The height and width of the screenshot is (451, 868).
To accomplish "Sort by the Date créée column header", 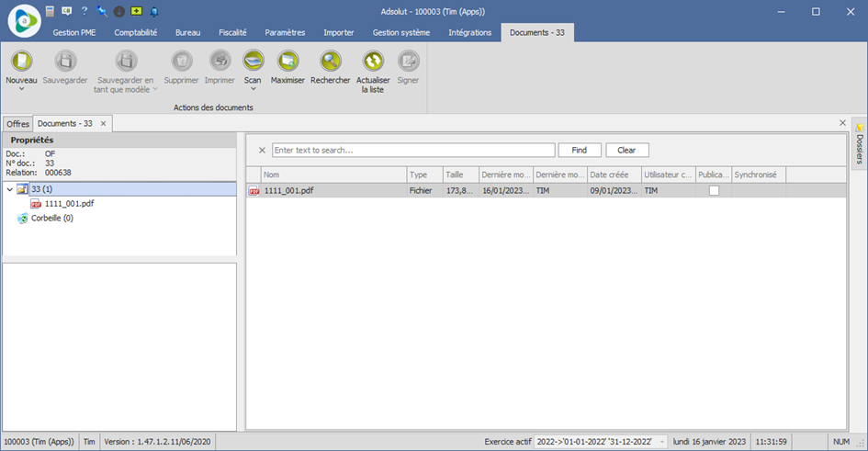I will pyautogui.click(x=614, y=175).
